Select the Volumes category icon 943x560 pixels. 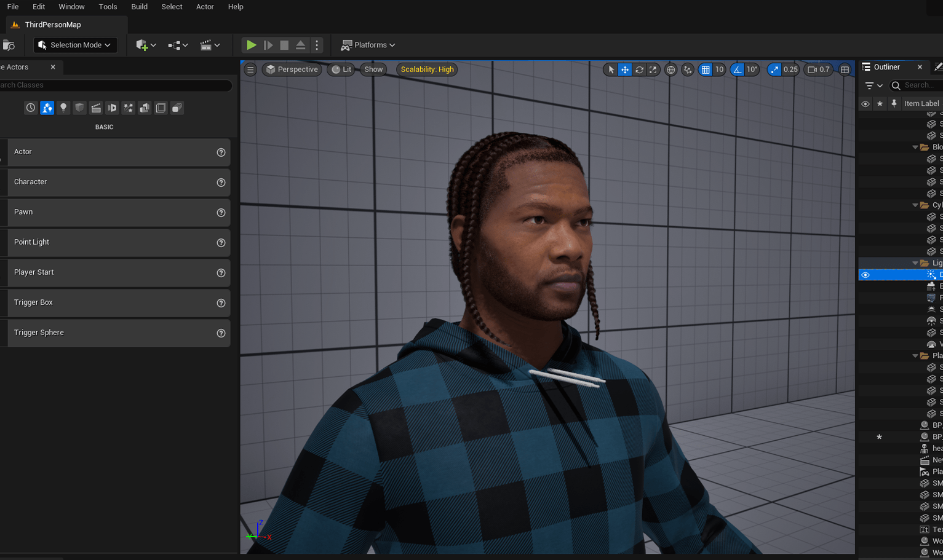(x=145, y=108)
